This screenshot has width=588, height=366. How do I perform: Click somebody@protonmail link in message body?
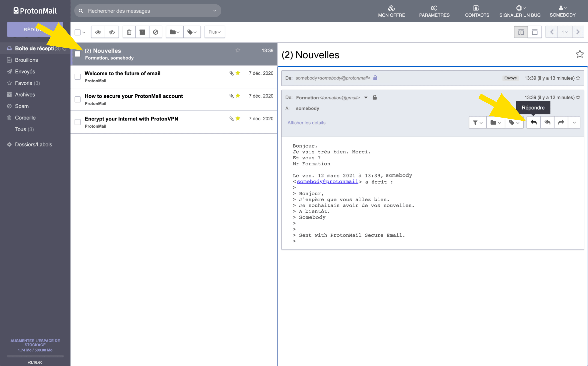tap(327, 182)
